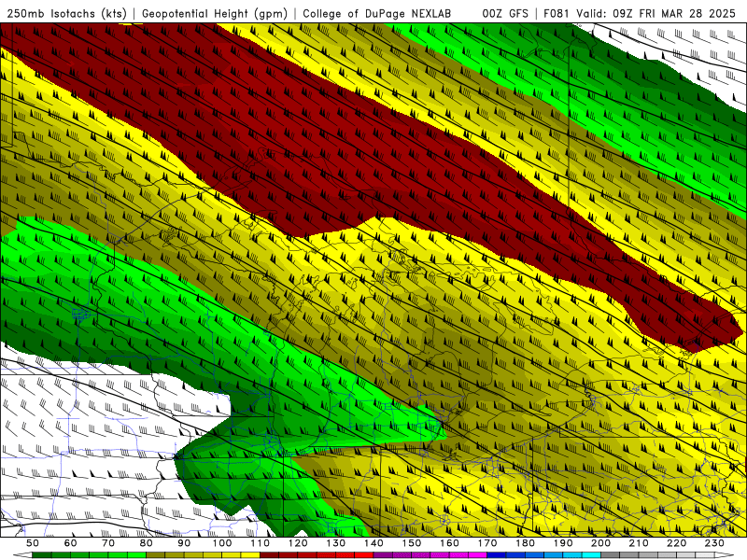The width and height of the screenshot is (747, 560).
Task: Click the legend value 150
Action: coord(412,543)
